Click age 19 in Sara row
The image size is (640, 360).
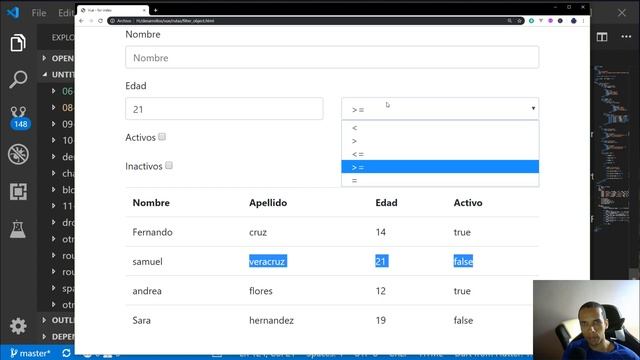(380, 320)
